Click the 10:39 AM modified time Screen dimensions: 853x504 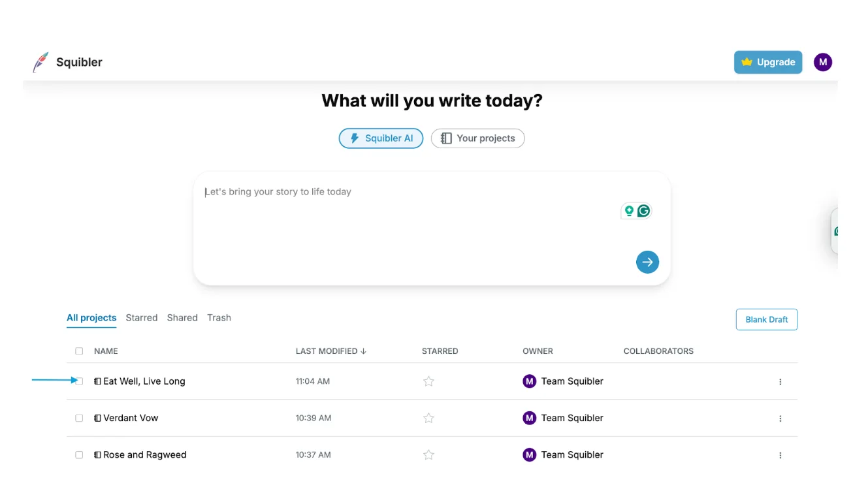point(314,418)
